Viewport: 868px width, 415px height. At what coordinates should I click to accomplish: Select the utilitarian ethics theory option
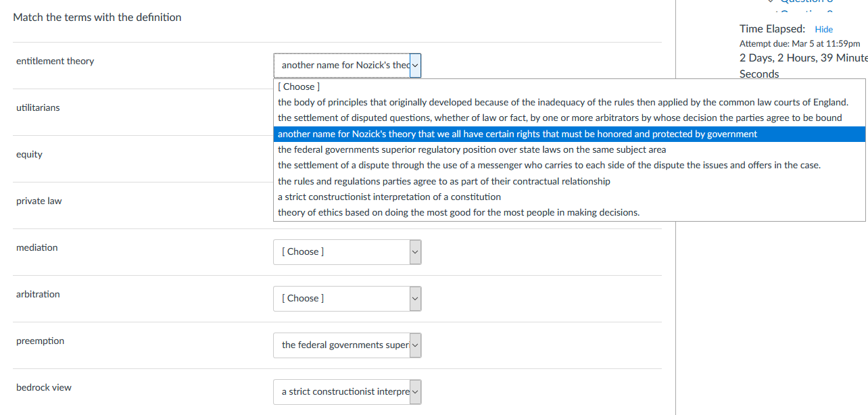(x=458, y=212)
